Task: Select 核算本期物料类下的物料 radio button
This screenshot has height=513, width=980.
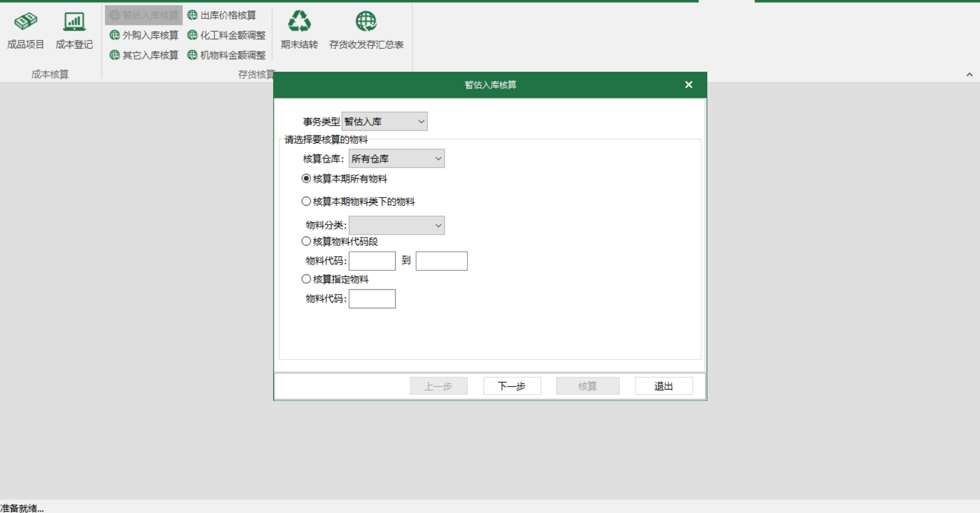Action: click(306, 201)
